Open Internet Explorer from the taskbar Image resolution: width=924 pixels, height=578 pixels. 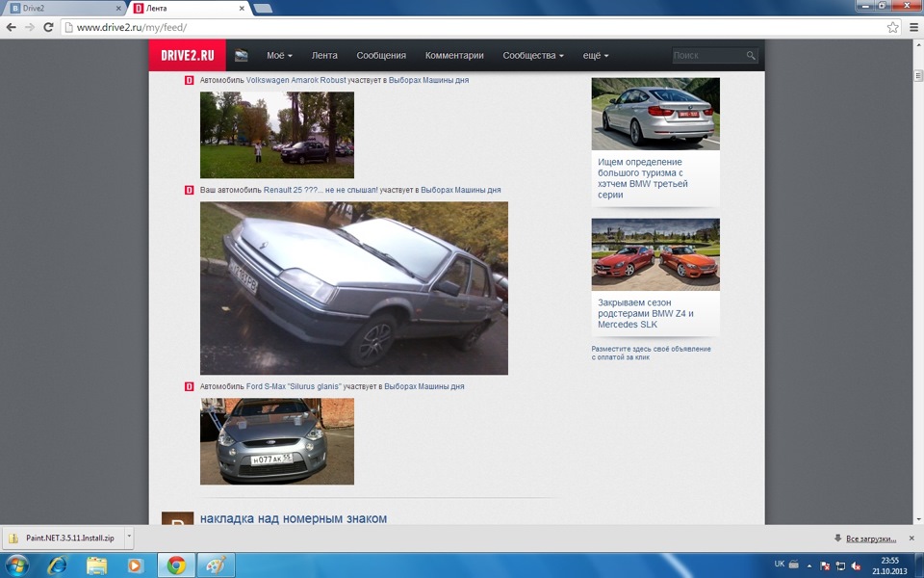[57, 565]
